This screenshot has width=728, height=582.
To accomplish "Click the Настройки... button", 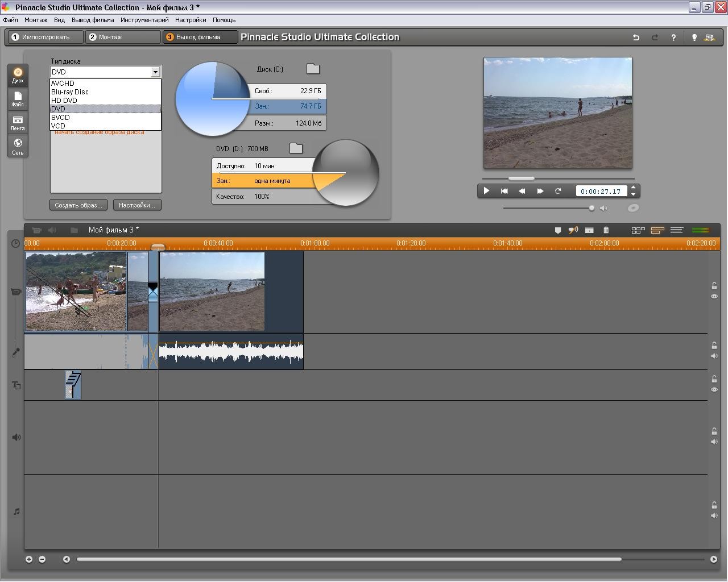I will tap(137, 205).
